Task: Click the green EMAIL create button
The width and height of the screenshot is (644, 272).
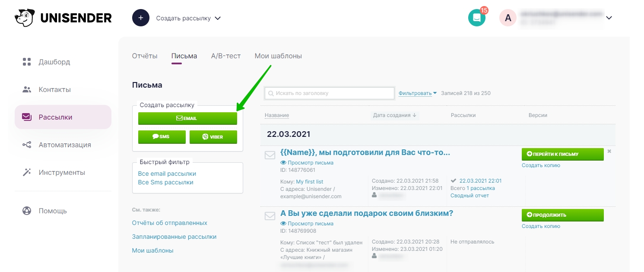Action: click(x=187, y=118)
